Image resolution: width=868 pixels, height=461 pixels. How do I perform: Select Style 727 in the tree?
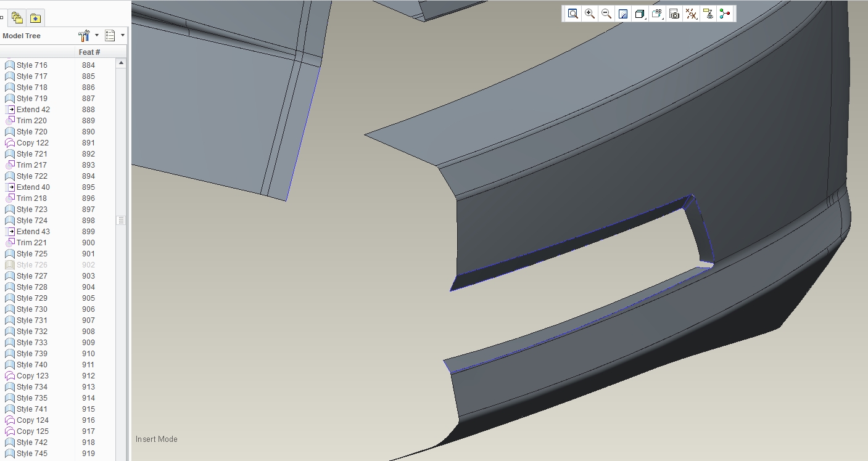tap(32, 276)
